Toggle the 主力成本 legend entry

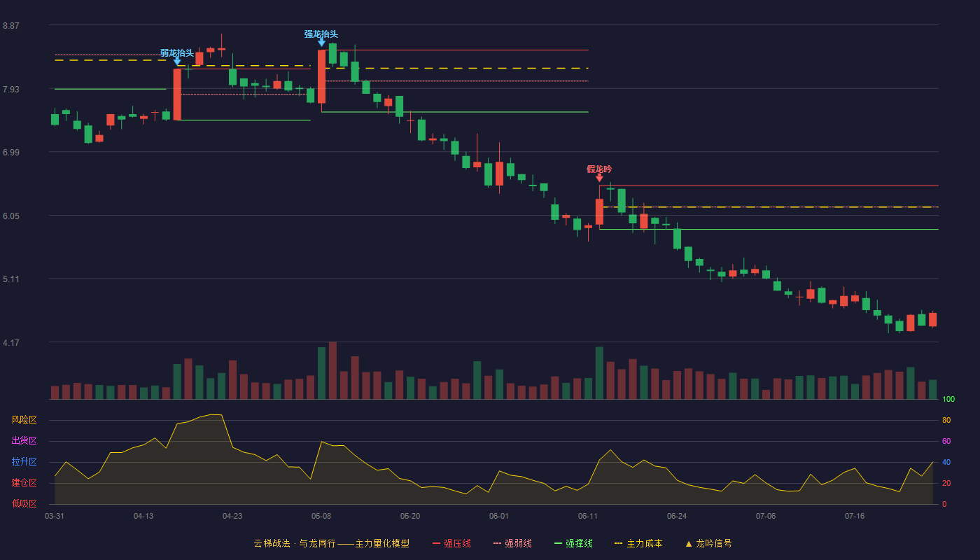tap(638, 543)
